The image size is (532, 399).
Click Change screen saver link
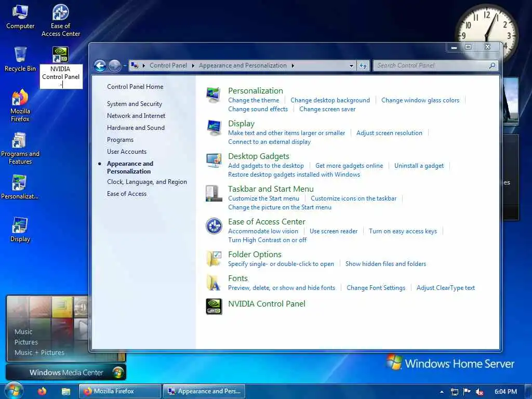click(327, 109)
